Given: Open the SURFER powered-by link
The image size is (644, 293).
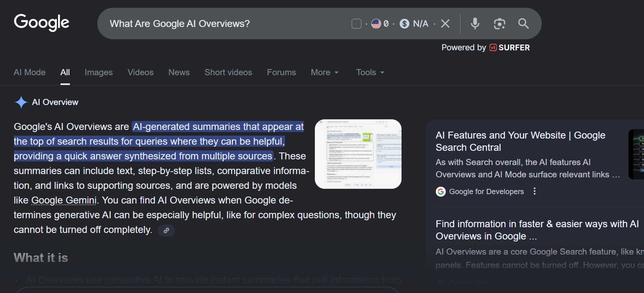Looking at the screenshot, I should point(509,47).
